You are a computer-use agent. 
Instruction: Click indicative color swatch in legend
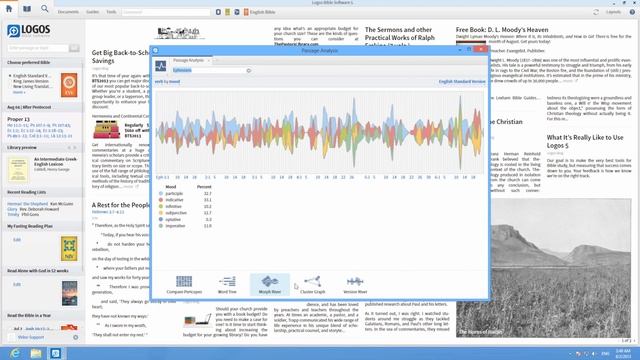click(x=161, y=200)
